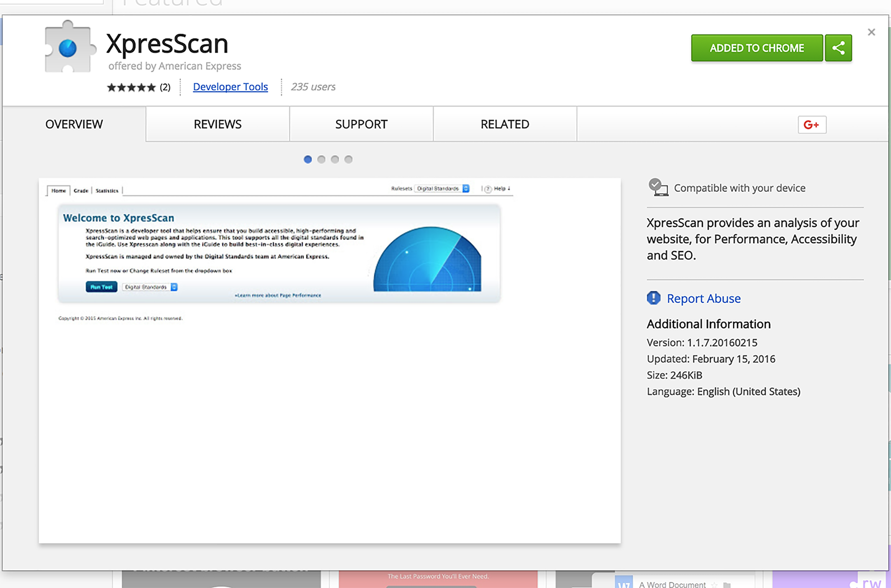The image size is (891, 588).
Task: Click the Help question-mark icon in preview
Action: (488, 189)
